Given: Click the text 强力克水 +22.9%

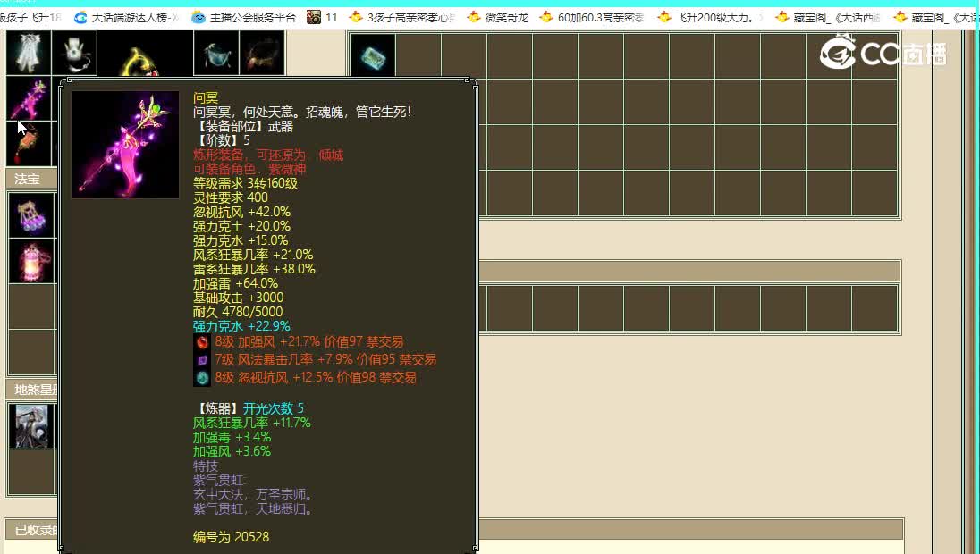Looking at the screenshot, I should 241,327.
